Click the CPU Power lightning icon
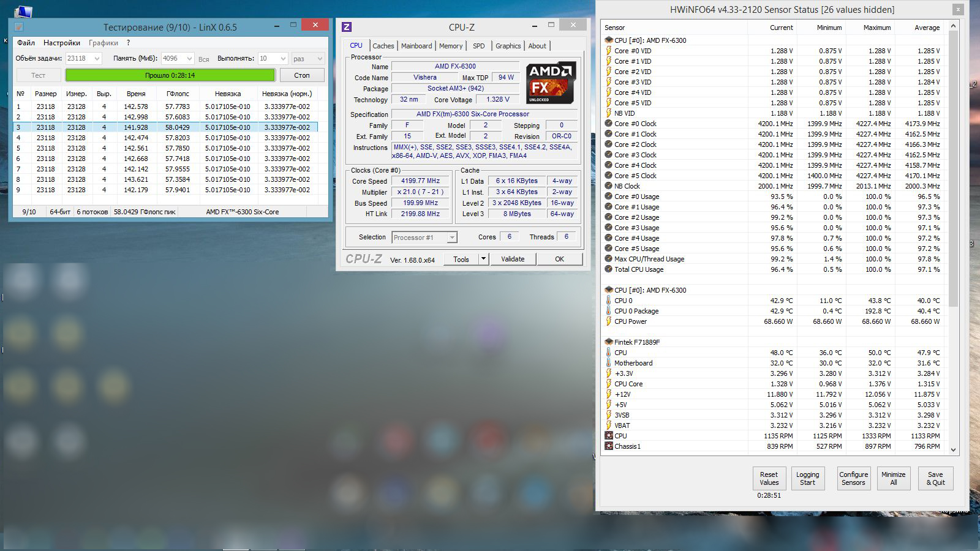Screen dimensions: 980x551 [x=609, y=321]
